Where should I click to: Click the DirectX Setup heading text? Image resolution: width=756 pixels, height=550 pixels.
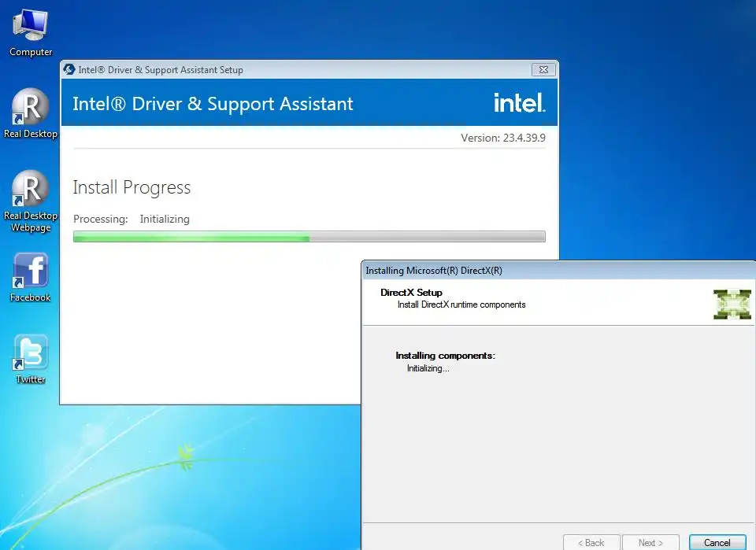tap(411, 293)
